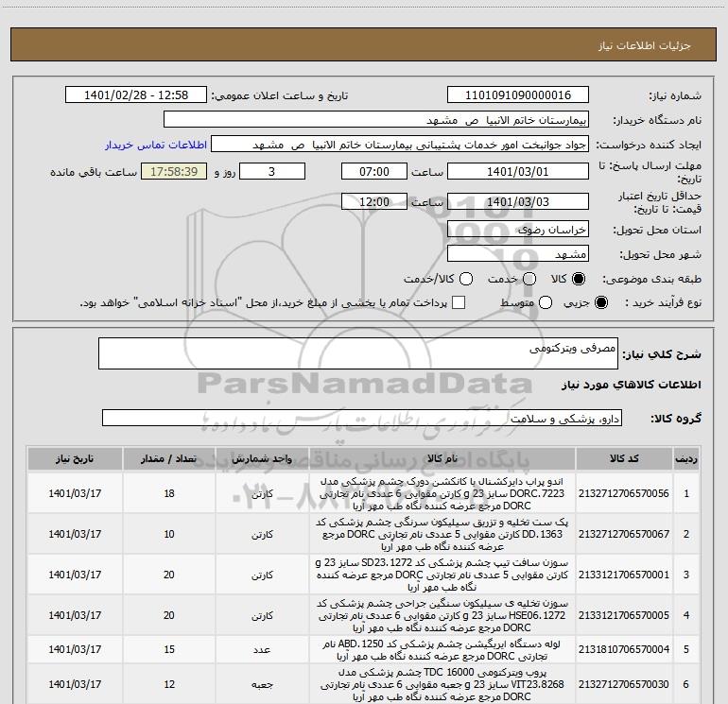728x704 pixels.
Task: Click the general description field مصرفی ویترکتومی
Action: click(358, 353)
